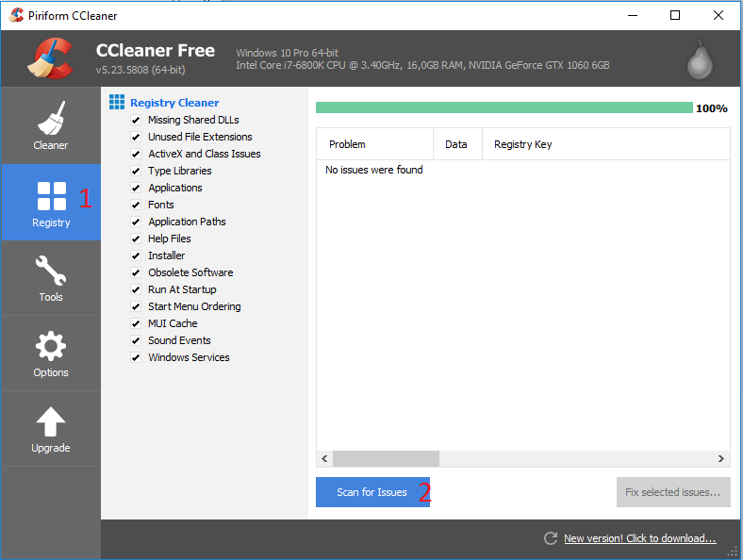Toggle Help Files checkbox
Screen dimensions: 743x560
[136, 239]
